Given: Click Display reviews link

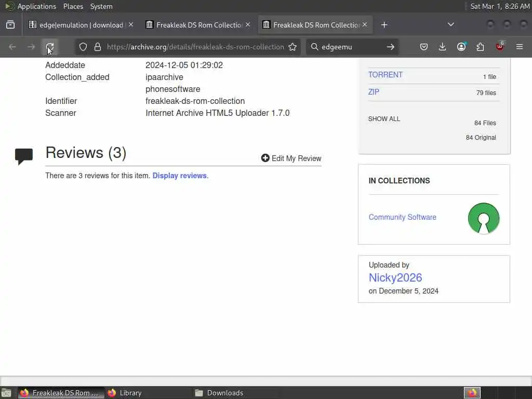Looking at the screenshot, I should click(x=179, y=176).
